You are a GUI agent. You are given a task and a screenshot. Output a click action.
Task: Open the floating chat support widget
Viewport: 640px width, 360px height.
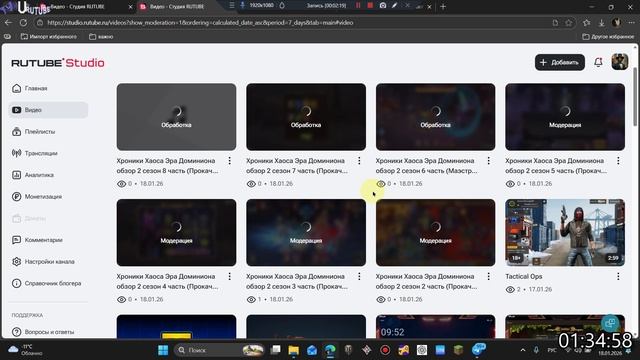pos(610,323)
